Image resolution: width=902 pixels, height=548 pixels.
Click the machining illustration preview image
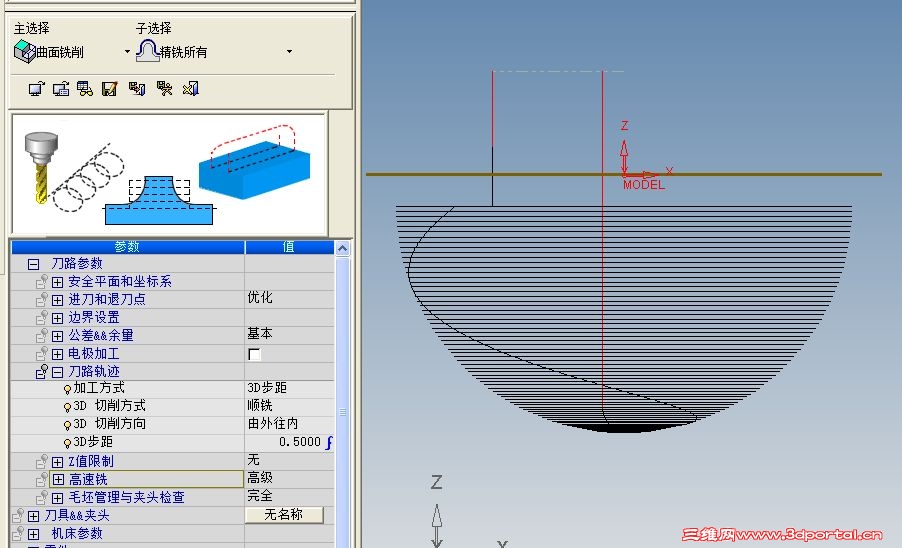click(x=169, y=174)
